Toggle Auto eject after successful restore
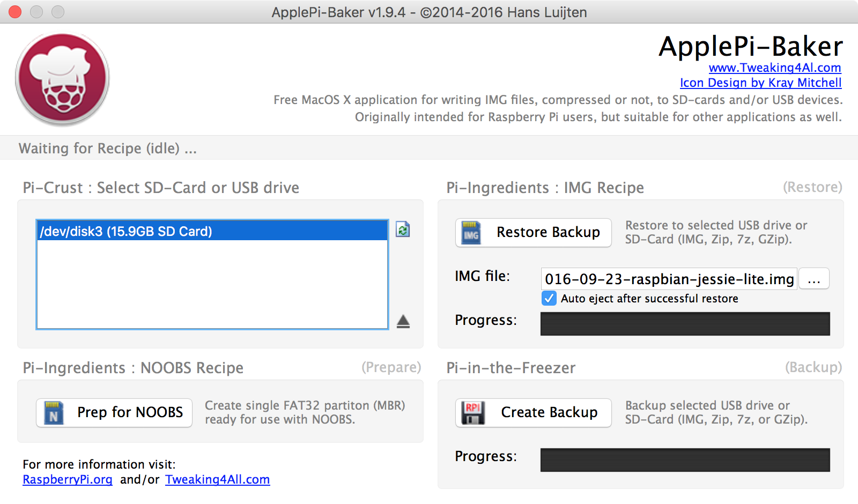 click(549, 299)
